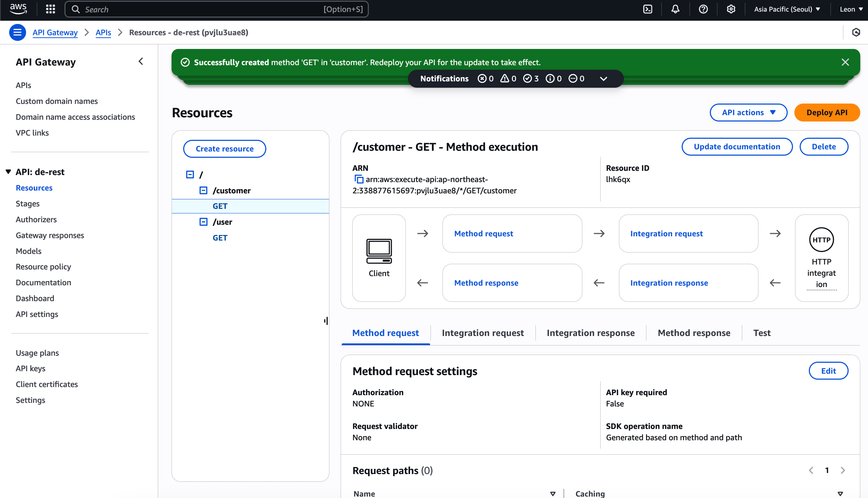Open the CloudShell terminal icon
The width and height of the screenshot is (868, 498).
(647, 9)
